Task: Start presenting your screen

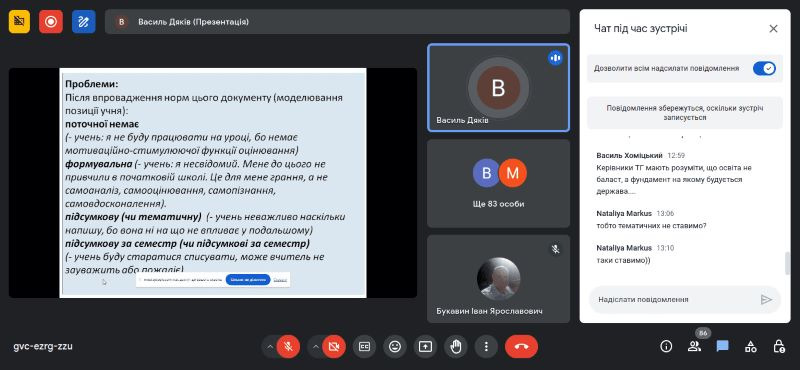Action: [x=425, y=347]
